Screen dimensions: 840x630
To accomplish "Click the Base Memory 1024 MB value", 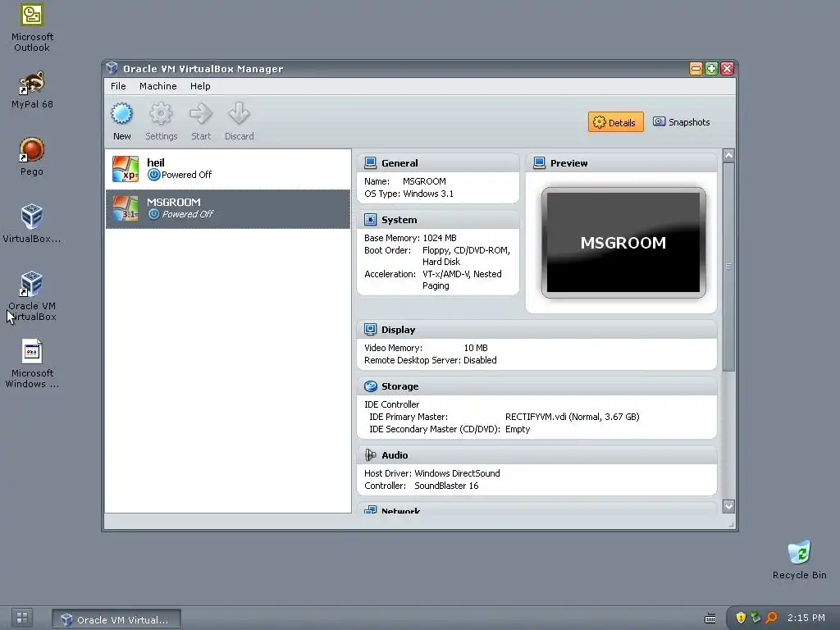I will point(440,238).
